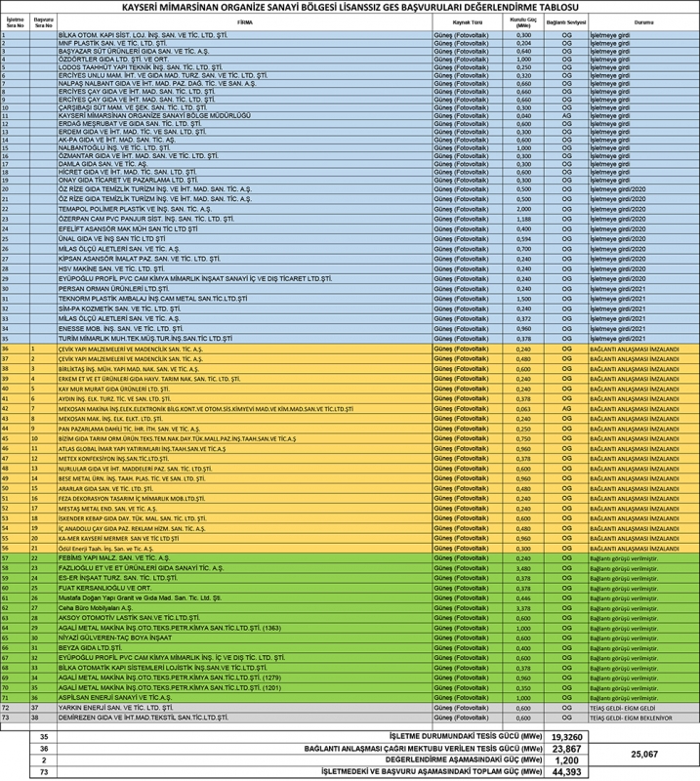Select AK-PA GIDA VE İHT. MAD. cell
Image resolution: width=700 pixels, height=781 pixels.
click(x=245, y=140)
